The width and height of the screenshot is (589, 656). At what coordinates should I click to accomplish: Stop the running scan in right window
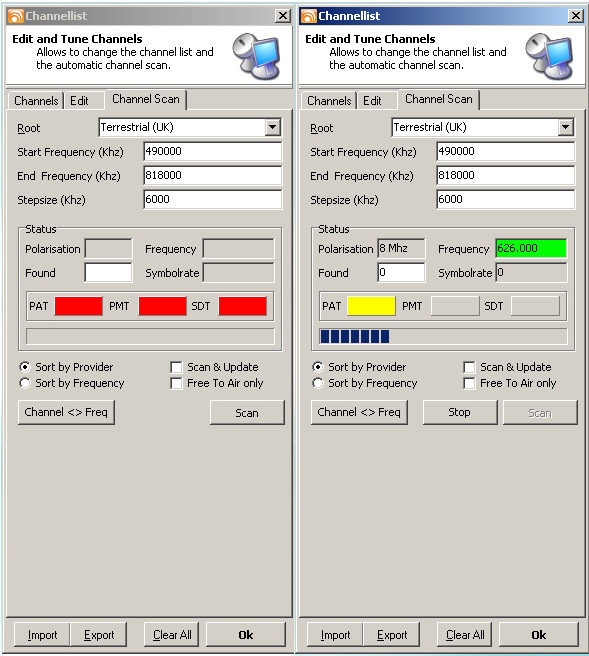(x=460, y=413)
